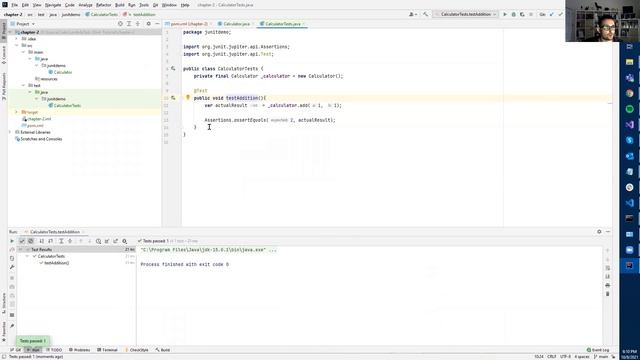Sort test results alphabetically icon

[x=42, y=241]
